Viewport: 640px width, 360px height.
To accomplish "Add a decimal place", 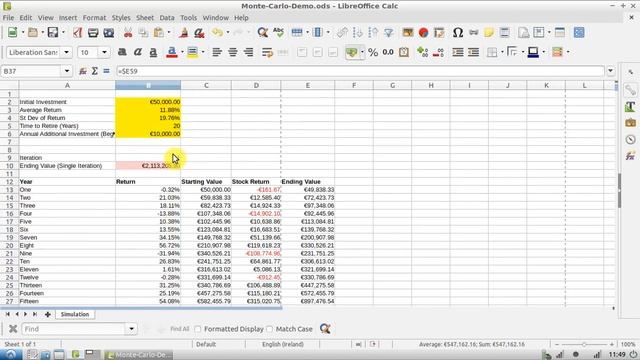I will (x=422, y=52).
